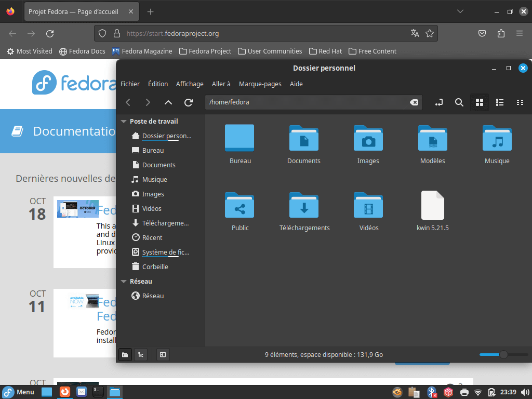Screen dimensions: 532x399
Task: Open Firefox extensions button
Action: point(501,33)
